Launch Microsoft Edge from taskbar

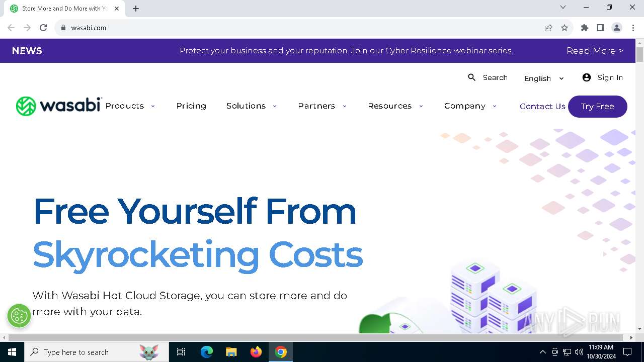click(207, 352)
